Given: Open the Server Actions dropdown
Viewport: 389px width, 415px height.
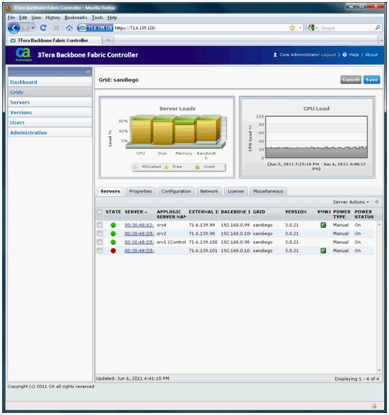Looking at the screenshot, I should [351, 202].
